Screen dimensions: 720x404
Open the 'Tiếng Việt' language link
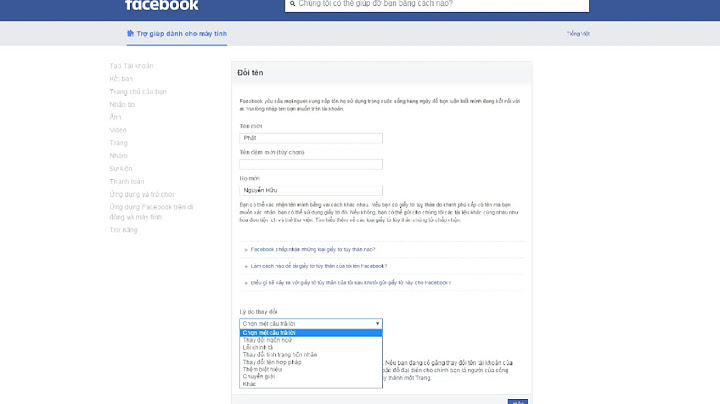[x=578, y=34]
